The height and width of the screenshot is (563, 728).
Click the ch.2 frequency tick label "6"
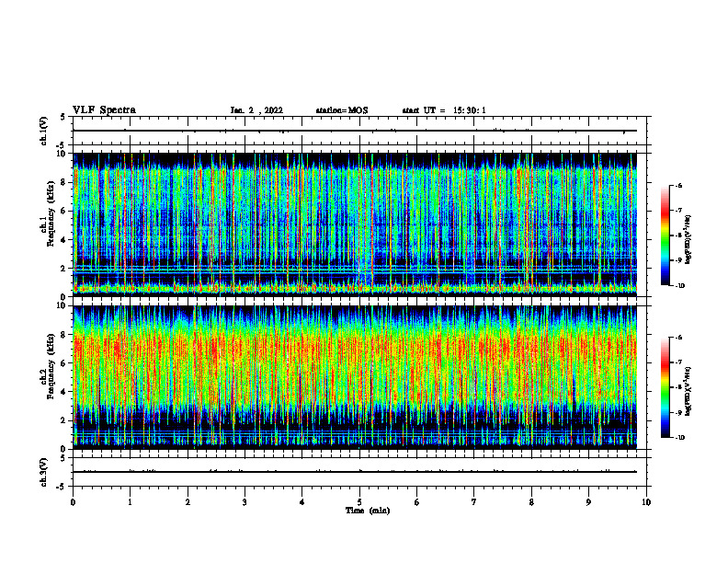(63, 363)
